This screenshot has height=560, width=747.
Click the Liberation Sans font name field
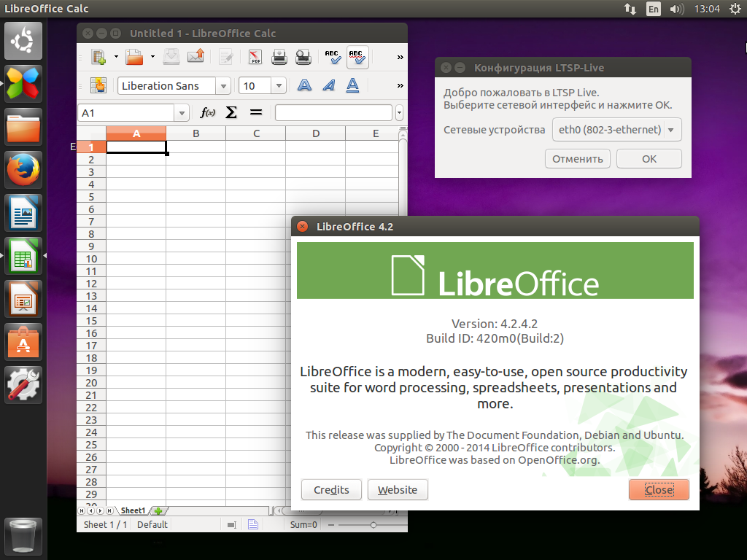(x=167, y=86)
